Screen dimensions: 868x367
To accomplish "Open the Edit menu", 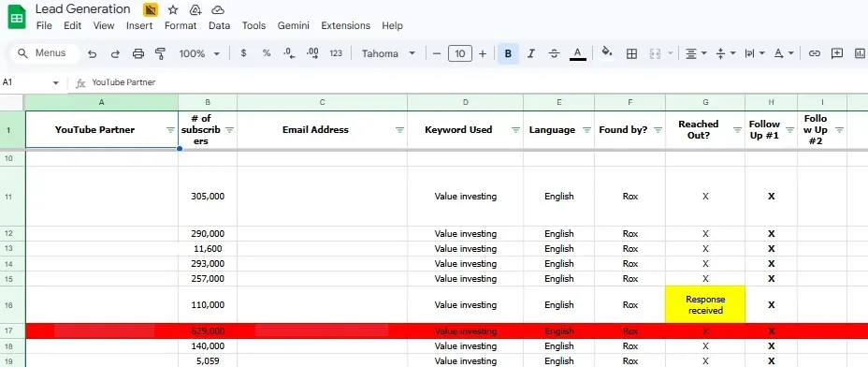I will [x=73, y=25].
